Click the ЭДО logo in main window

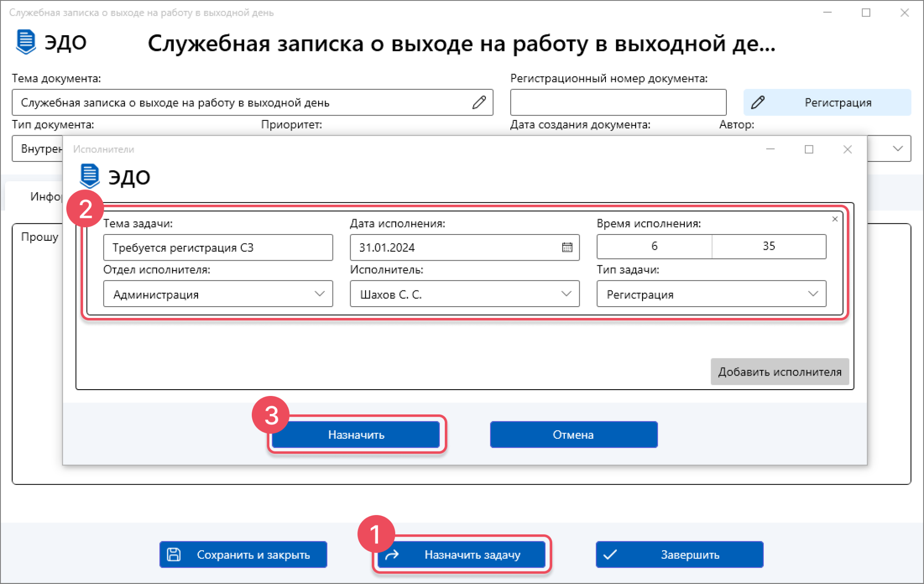click(x=51, y=42)
